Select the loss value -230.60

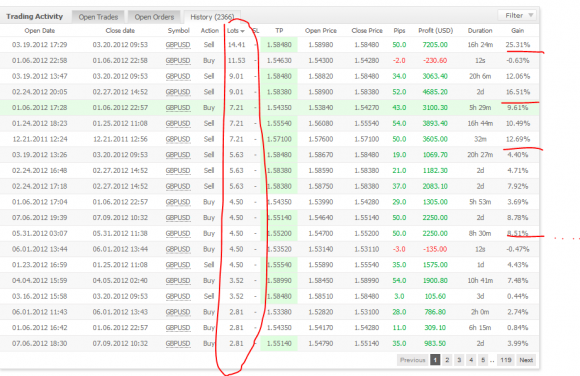coord(435,61)
